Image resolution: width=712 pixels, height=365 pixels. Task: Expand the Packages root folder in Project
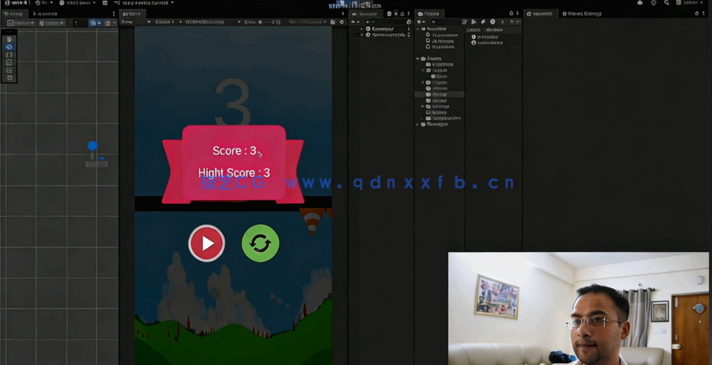pyautogui.click(x=418, y=124)
